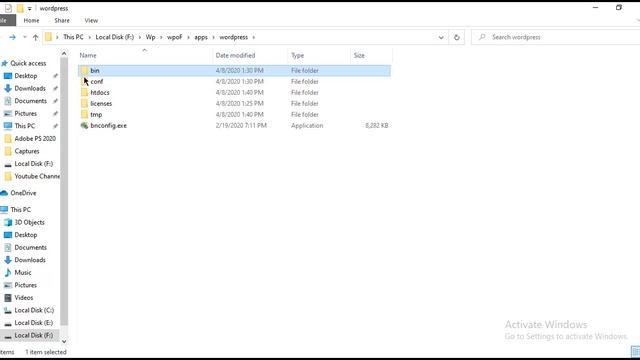The image size is (640, 360).
Task: Click the Application type text
Action: pos(307,126)
